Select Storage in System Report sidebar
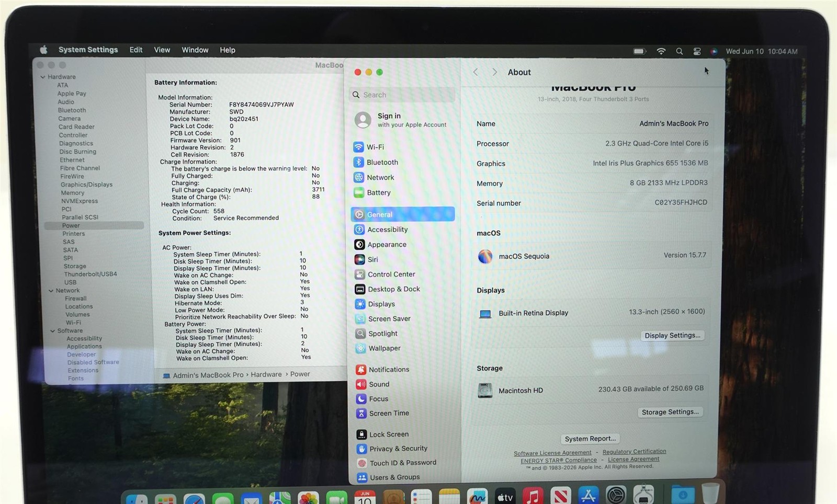Viewport: 837px width, 504px height. (75, 266)
